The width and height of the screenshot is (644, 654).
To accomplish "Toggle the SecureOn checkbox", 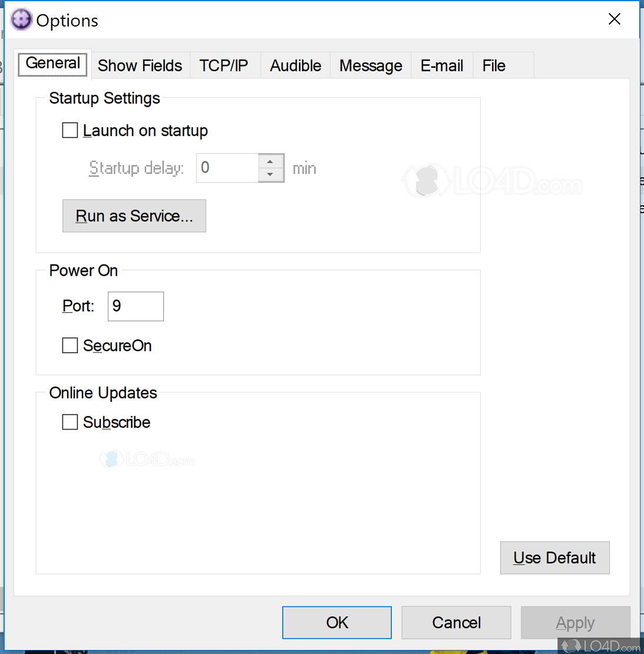I will tap(70, 345).
